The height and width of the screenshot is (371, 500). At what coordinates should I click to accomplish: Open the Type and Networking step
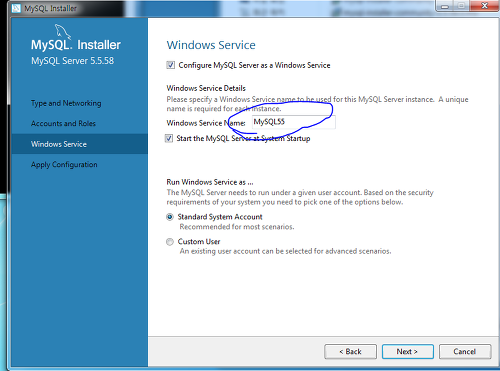66,103
